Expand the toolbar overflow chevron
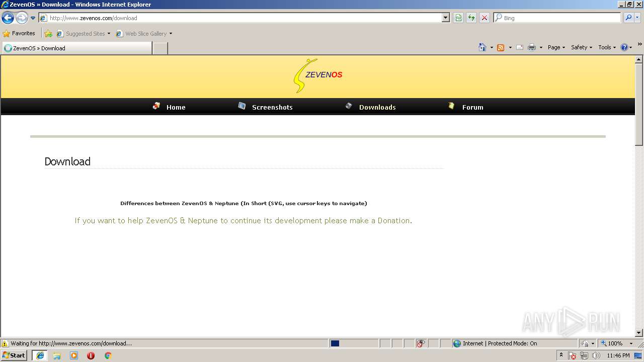The width and height of the screenshot is (644, 362). tap(640, 44)
